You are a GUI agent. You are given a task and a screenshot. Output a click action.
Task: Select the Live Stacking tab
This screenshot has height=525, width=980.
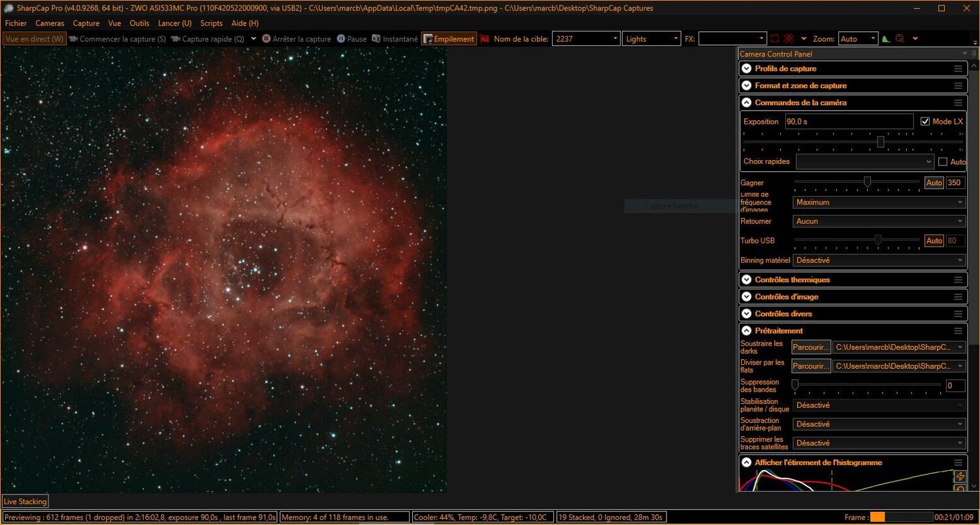pyautogui.click(x=25, y=502)
